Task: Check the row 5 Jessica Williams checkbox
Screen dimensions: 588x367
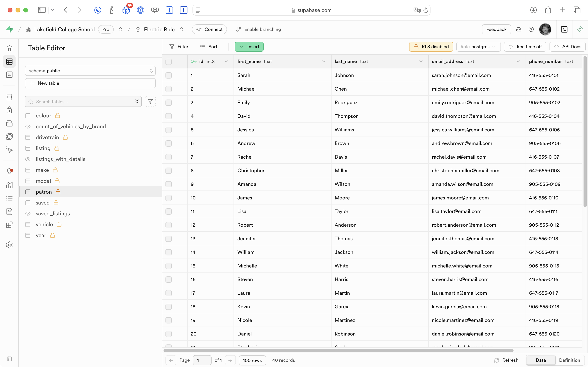Action: pos(168,130)
